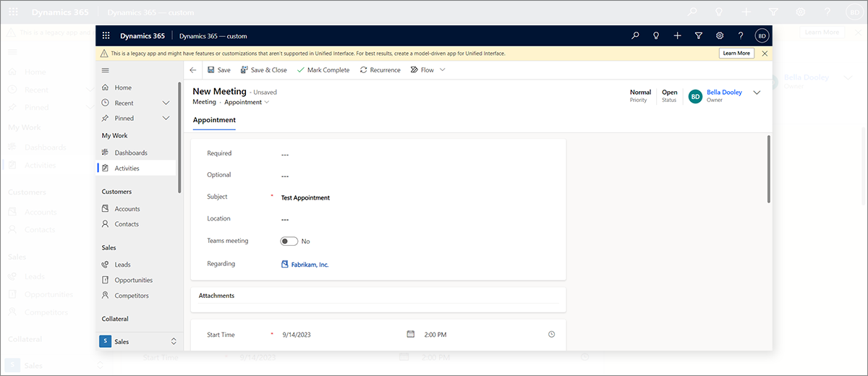Open the Start Time clock picker

[x=551, y=334]
